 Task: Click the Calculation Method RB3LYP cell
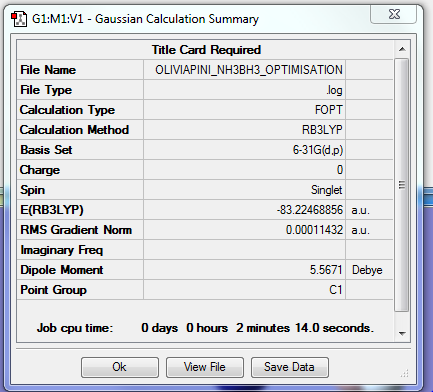[245, 130]
